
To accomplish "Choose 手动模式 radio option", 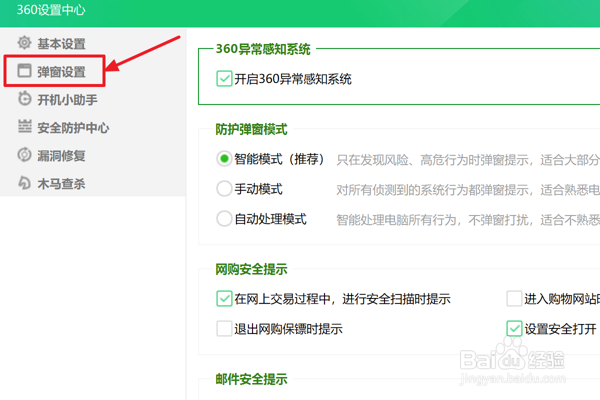I will click(224, 189).
